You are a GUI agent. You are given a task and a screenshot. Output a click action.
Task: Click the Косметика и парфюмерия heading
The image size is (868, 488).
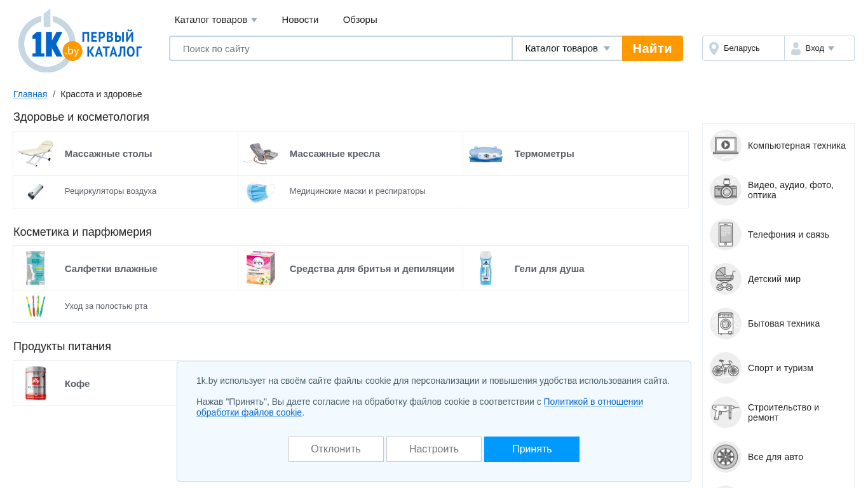[x=83, y=232]
